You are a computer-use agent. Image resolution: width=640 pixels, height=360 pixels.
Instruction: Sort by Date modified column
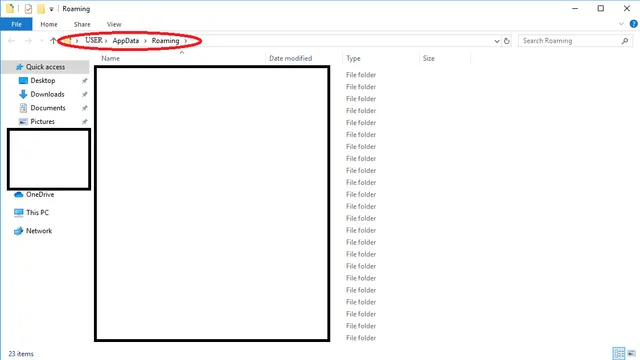point(291,58)
